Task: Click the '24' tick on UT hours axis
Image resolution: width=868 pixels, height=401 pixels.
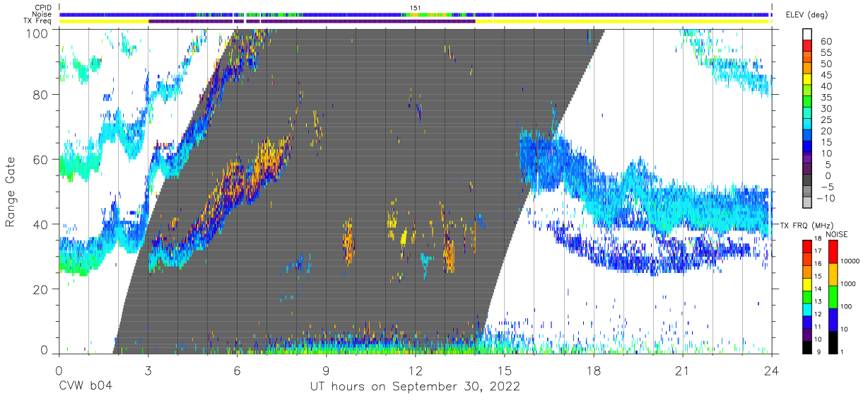Action: pyautogui.click(x=771, y=369)
